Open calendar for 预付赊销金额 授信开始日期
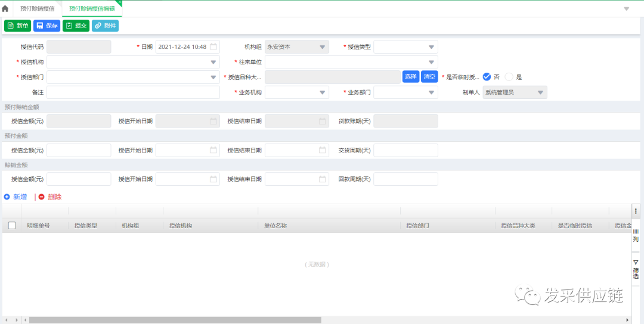 coord(213,121)
